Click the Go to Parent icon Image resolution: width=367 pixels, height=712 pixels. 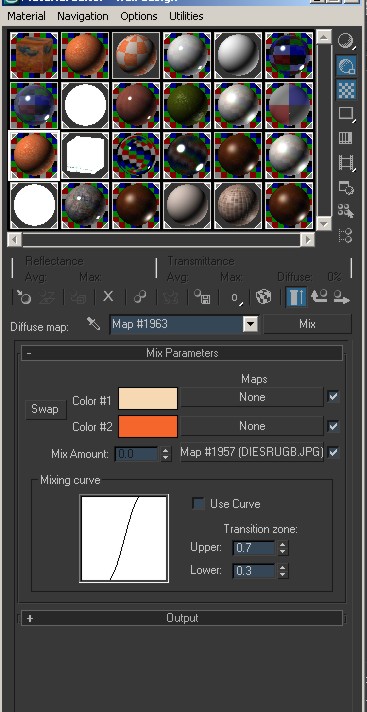pyautogui.click(x=319, y=297)
